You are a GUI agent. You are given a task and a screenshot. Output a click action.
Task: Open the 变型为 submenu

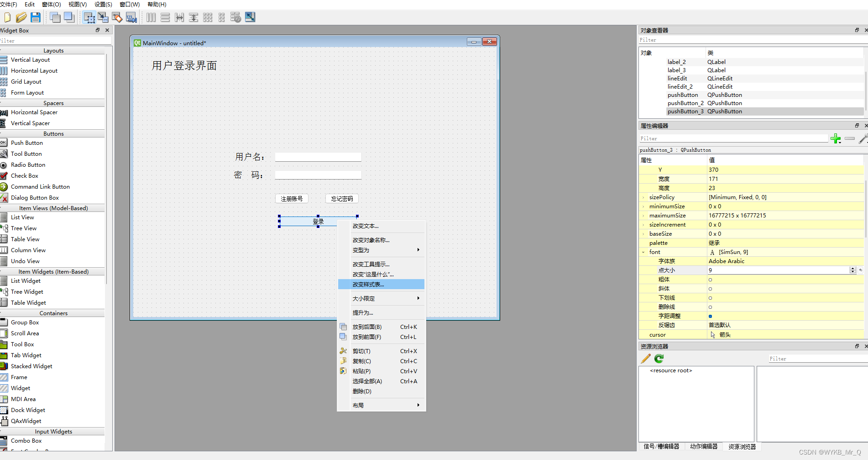click(x=381, y=250)
